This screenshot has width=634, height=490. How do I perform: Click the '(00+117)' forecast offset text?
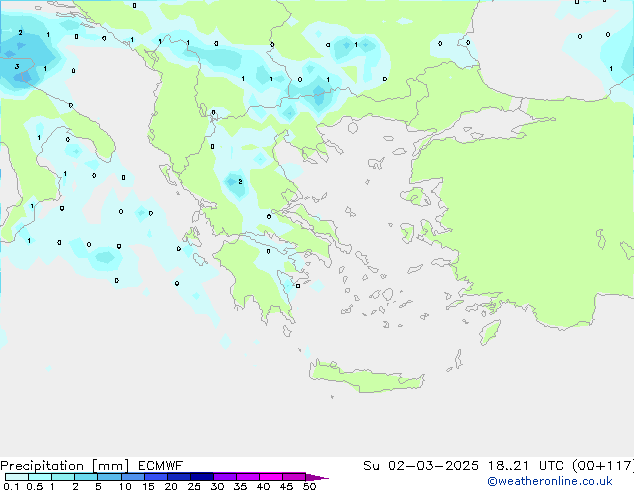point(604,466)
